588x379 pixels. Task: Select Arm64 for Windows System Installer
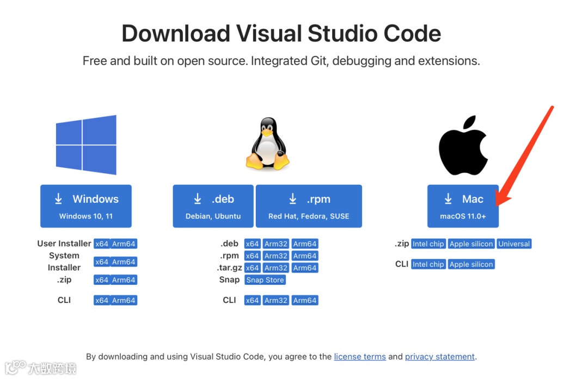[x=124, y=262]
